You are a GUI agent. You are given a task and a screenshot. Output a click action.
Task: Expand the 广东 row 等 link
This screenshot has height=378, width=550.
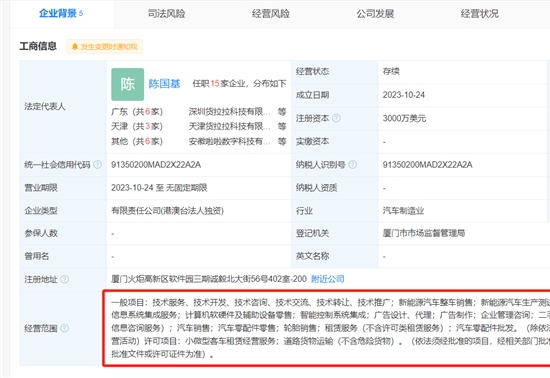tap(282, 112)
